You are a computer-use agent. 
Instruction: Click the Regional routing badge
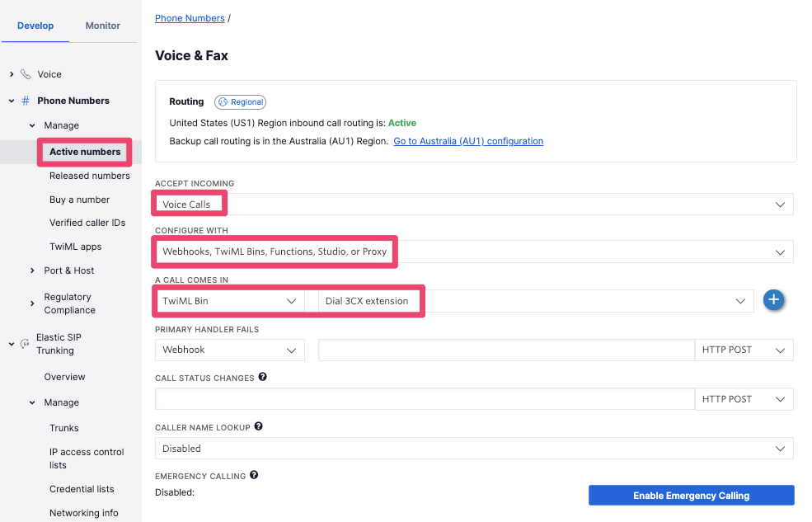point(240,102)
